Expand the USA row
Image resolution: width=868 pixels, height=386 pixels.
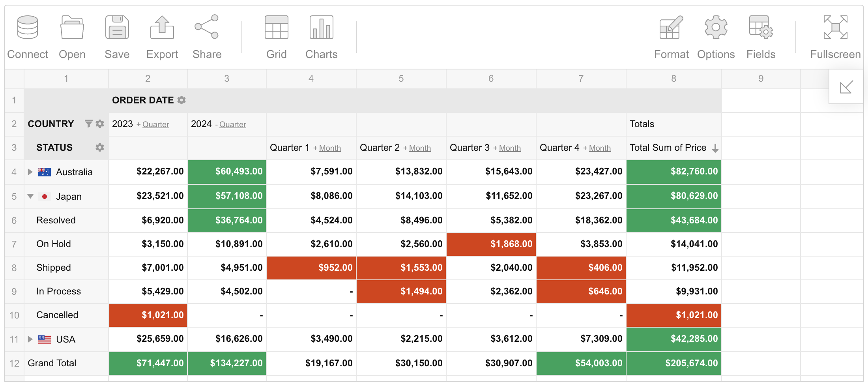pyautogui.click(x=30, y=339)
